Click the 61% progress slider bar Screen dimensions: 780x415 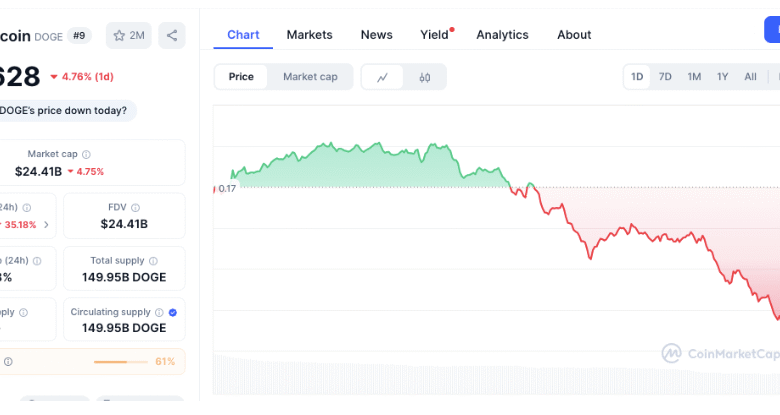[x=122, y=361]
